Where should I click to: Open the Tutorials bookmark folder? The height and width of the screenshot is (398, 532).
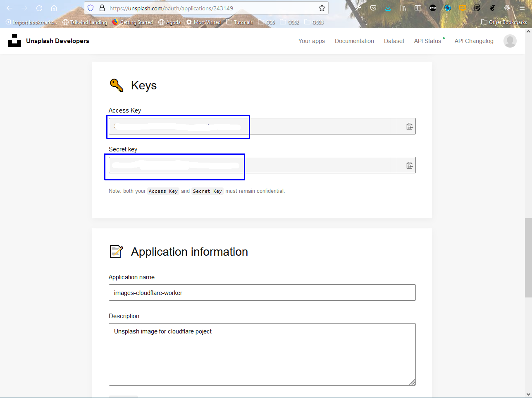coord(239,22)
